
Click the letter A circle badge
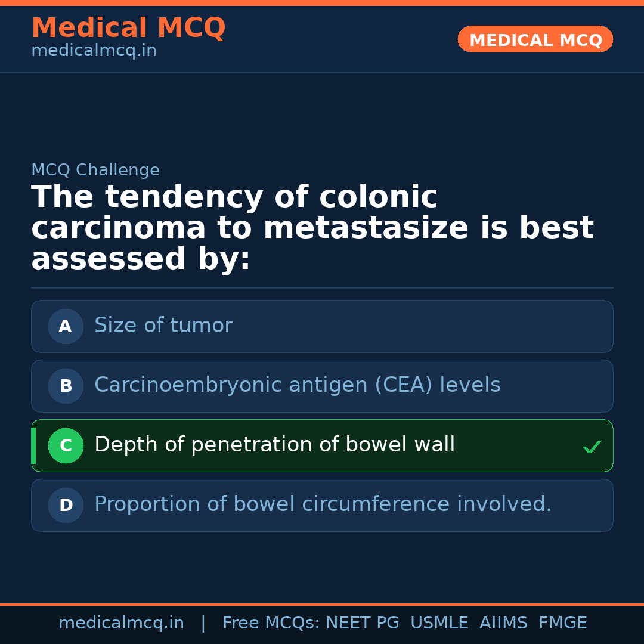click(x=66, y=326)
